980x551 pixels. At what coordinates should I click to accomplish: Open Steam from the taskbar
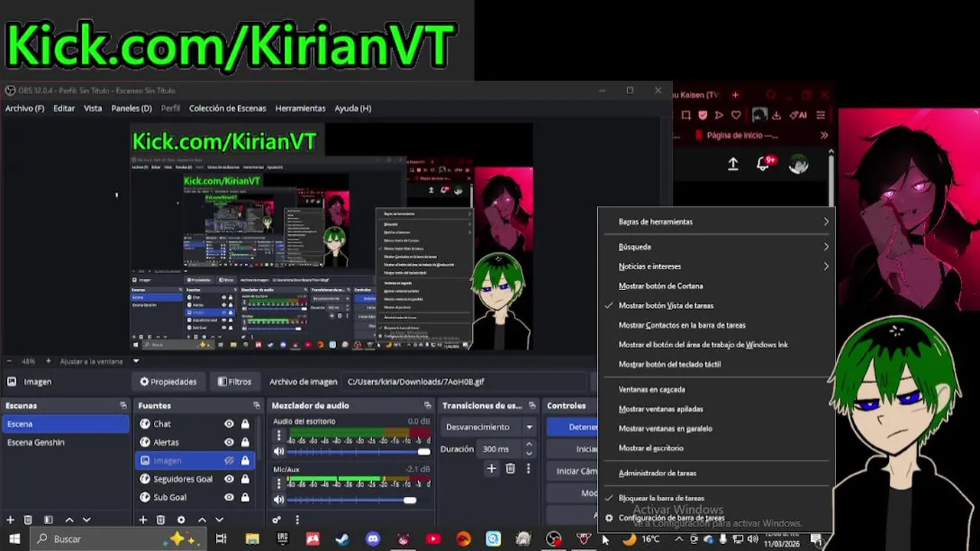tap(342, 539)
